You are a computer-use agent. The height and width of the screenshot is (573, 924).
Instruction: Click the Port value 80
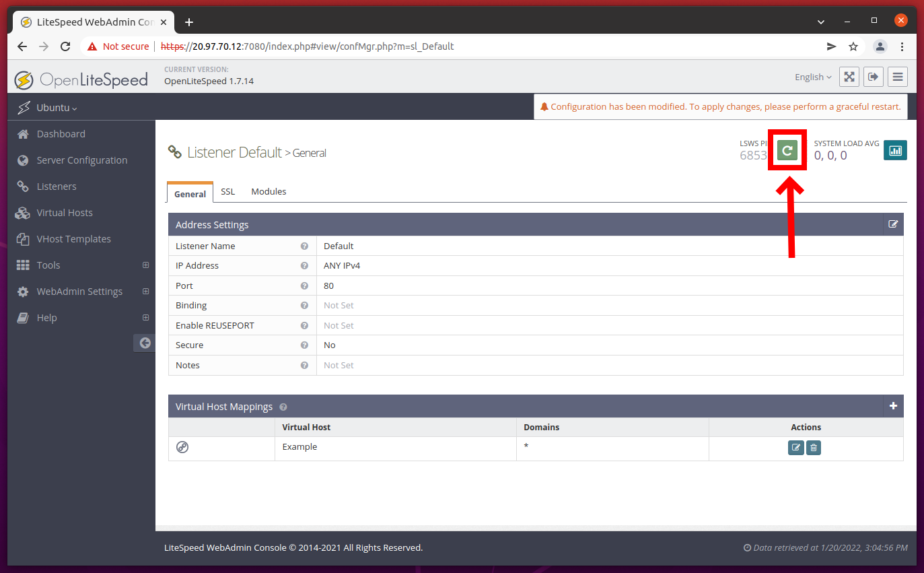tap(328, 285)
